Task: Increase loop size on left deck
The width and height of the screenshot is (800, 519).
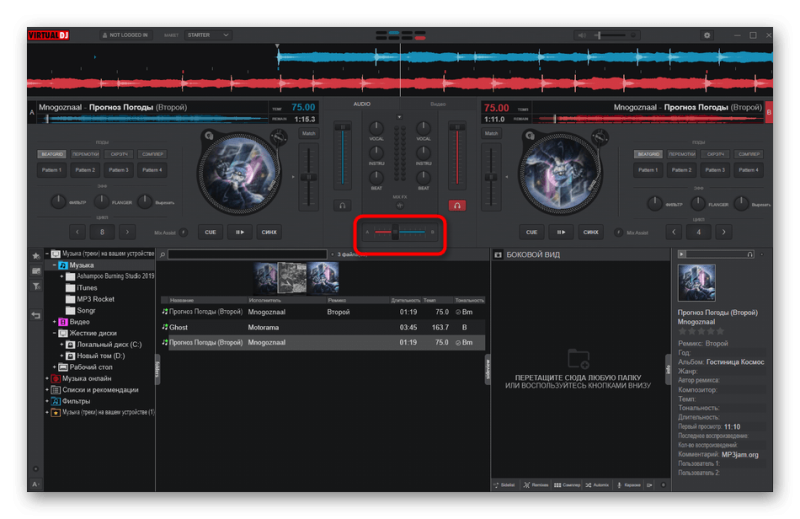Action: pyautogui.click(x=127, y=232)
